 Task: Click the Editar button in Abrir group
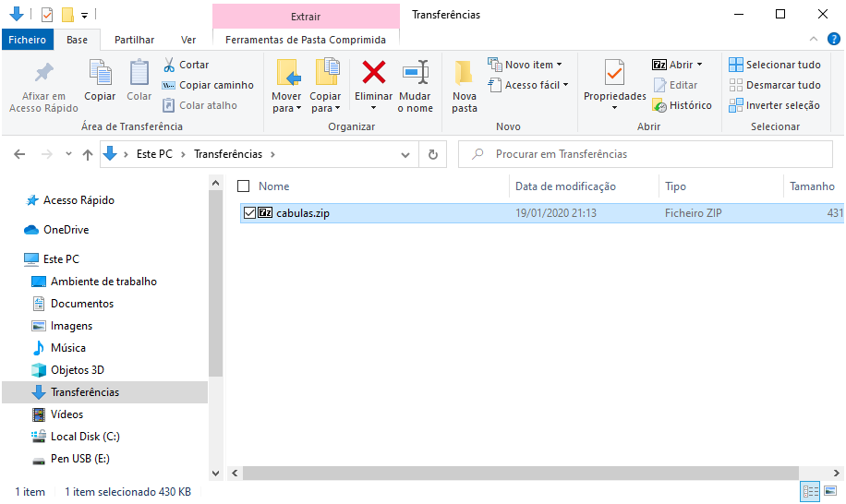(675, 85)
